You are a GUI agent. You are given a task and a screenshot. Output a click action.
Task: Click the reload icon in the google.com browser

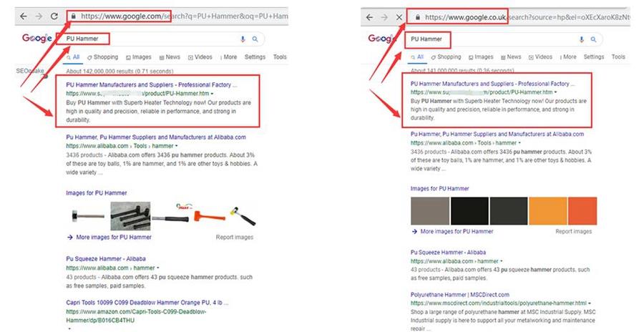tap(54, 15)
